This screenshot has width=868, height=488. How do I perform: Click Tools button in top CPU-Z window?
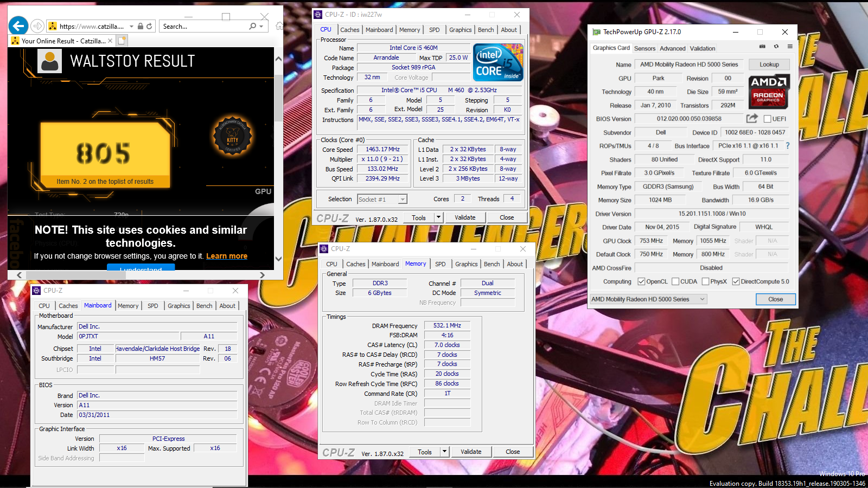[x=419, y=217]
